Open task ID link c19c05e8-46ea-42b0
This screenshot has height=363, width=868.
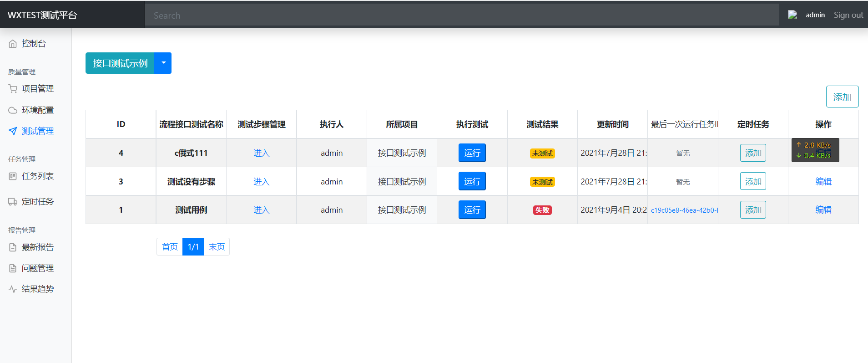[684, 210]
